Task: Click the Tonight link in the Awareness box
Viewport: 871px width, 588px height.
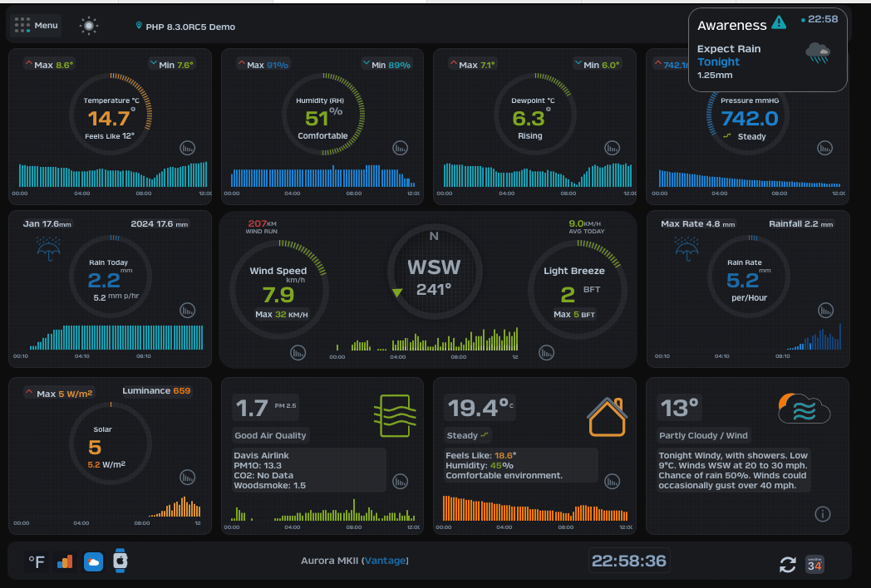Action: pyautogui.click(x=718, y=61)
